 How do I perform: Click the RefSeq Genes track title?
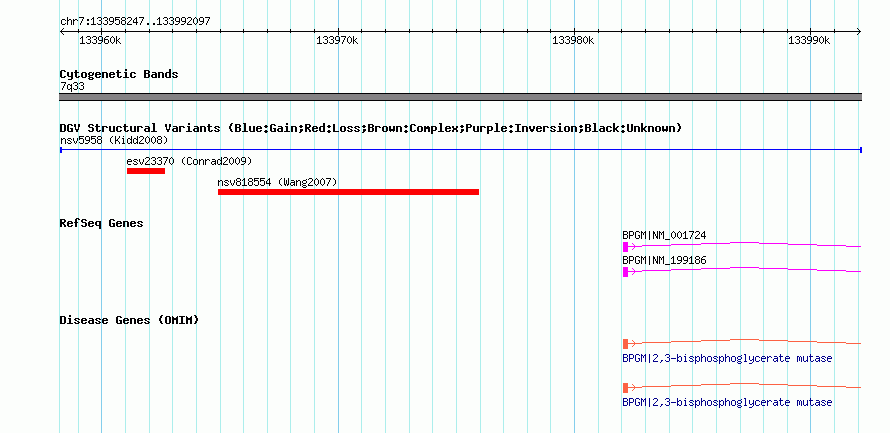click(x=101, y=223)
